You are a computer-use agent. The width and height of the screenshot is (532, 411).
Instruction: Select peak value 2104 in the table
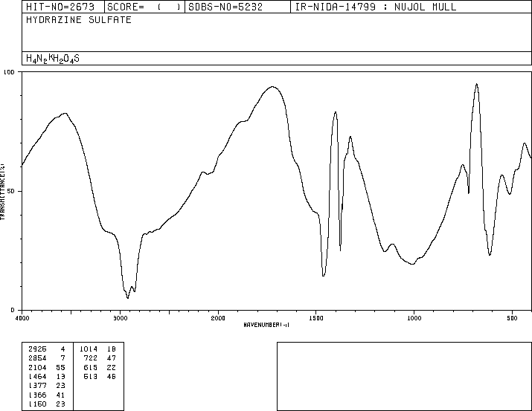click(x=37, y=367)
